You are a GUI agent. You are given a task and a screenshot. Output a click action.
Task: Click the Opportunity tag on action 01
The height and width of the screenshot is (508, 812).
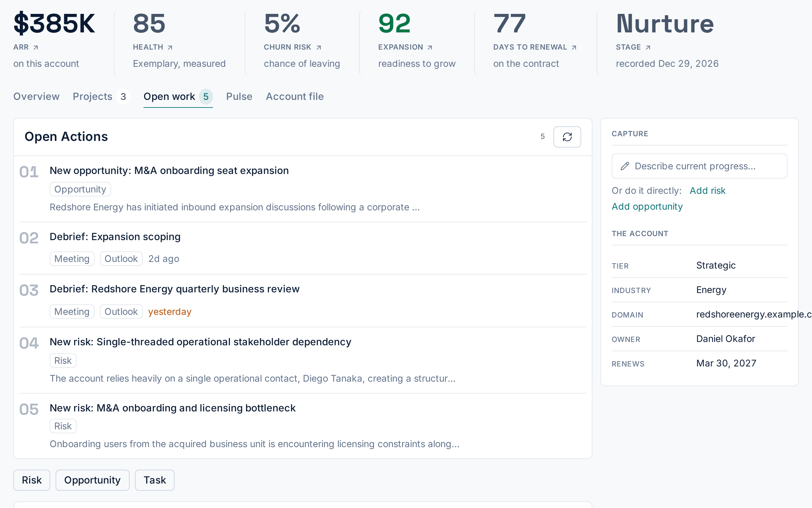(80, 189)
